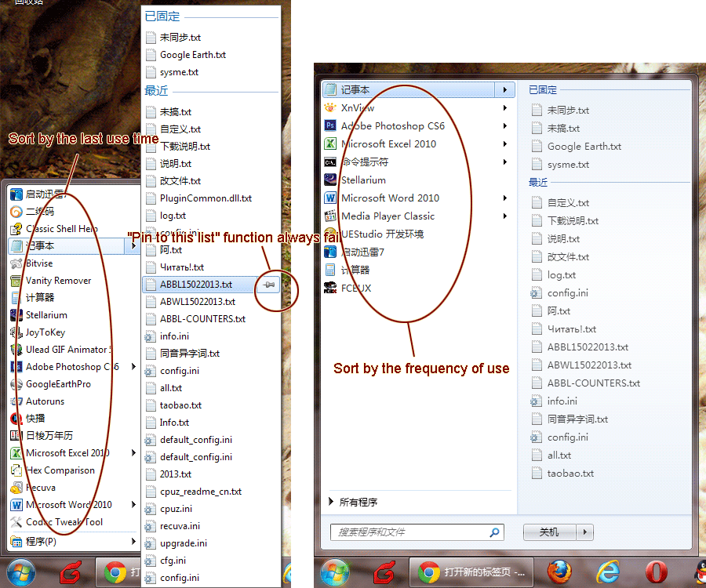The image size is (706, 588).
Task: Click the 关机 shutdown button
Action: tap(549, 532)
